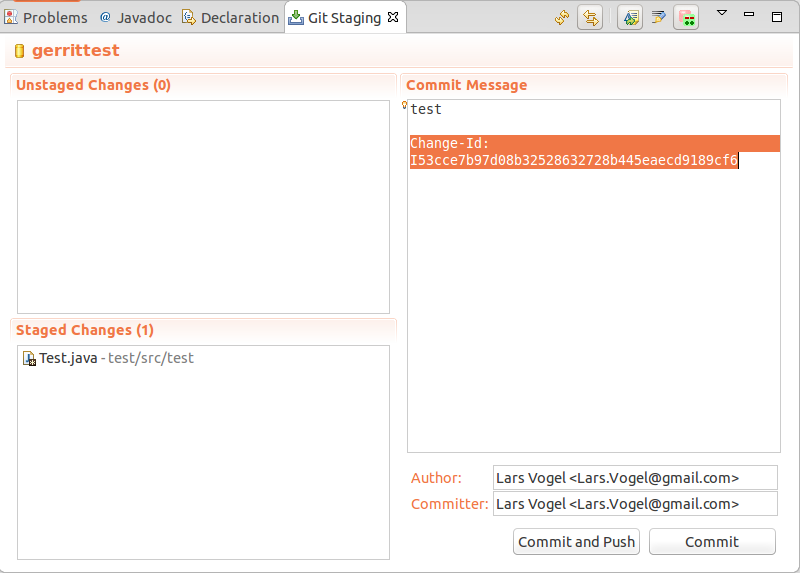The image size is (800, 573).
Task: Toggle the Amend Previous Commit icon
Action: 630,18
